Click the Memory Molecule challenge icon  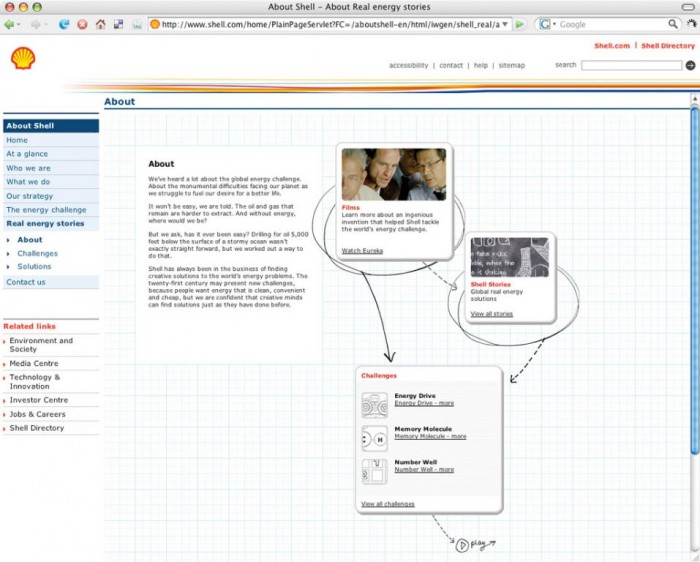coord(374,438)
